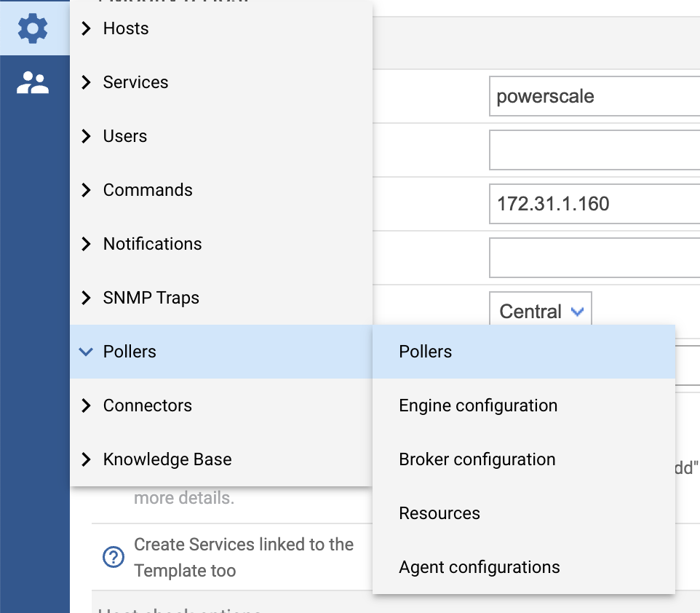Open the Commands menu entry
Image resolution: width=700 pixels, height=613 pixels.
[148, 190]
